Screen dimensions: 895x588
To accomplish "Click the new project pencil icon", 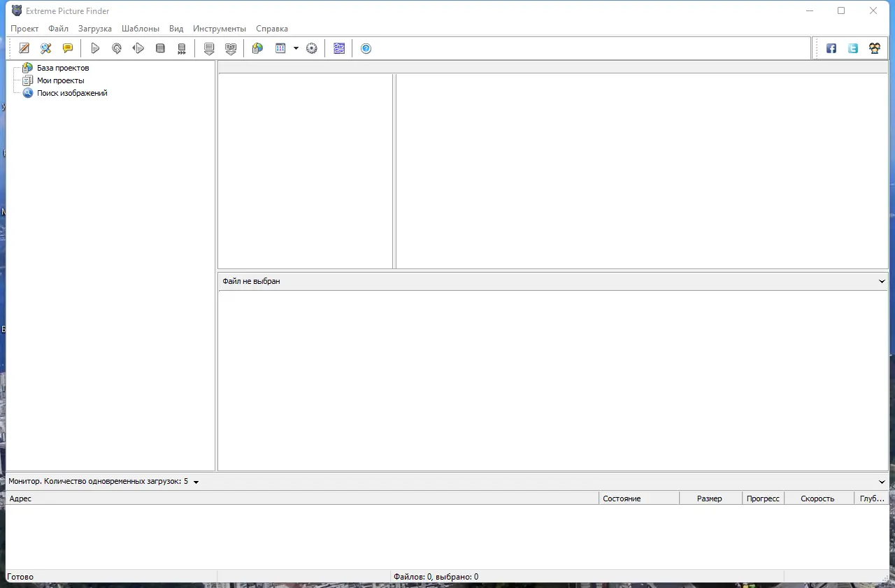I will tap(24, 48).
